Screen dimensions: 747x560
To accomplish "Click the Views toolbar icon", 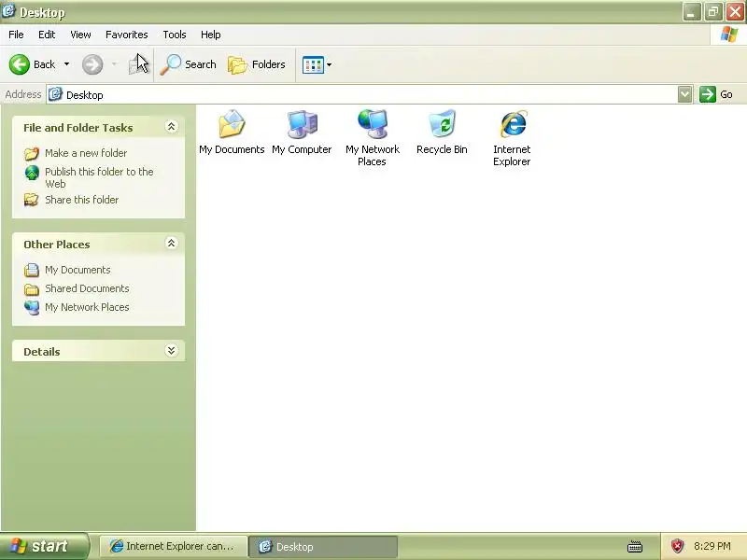I will [313, 64].
